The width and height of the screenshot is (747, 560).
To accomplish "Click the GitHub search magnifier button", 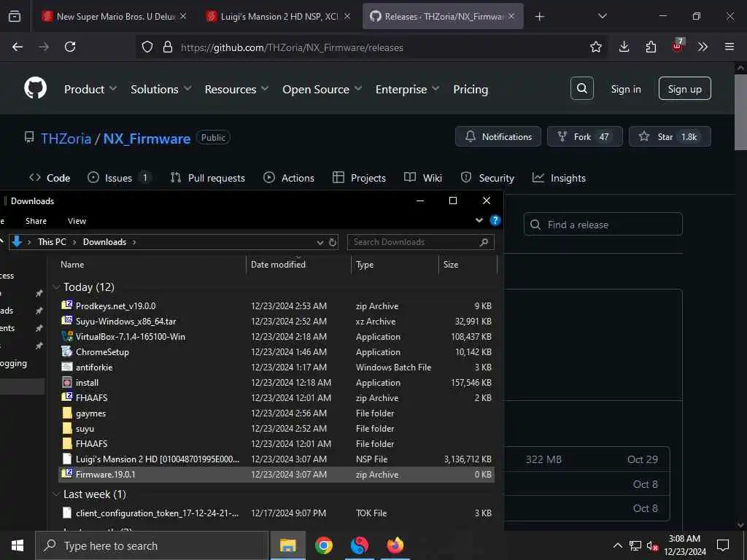I will click(581, 88).
